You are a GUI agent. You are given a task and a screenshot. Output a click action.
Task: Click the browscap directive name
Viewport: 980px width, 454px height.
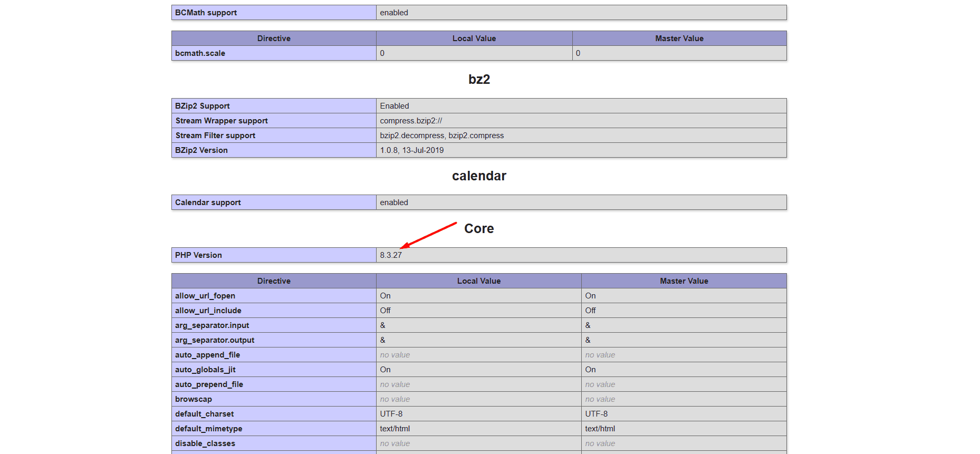point(194,399)
